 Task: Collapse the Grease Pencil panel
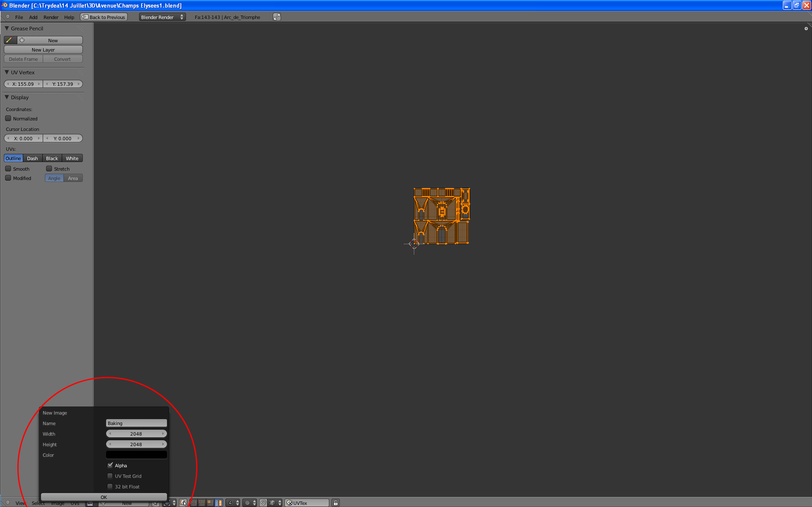click(x=7, y=28)
